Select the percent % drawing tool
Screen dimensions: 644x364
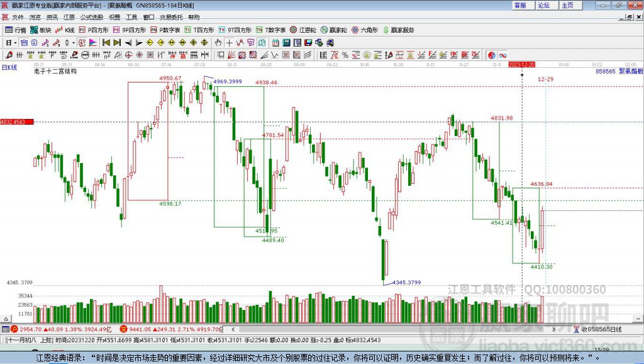tap(345, 55)
